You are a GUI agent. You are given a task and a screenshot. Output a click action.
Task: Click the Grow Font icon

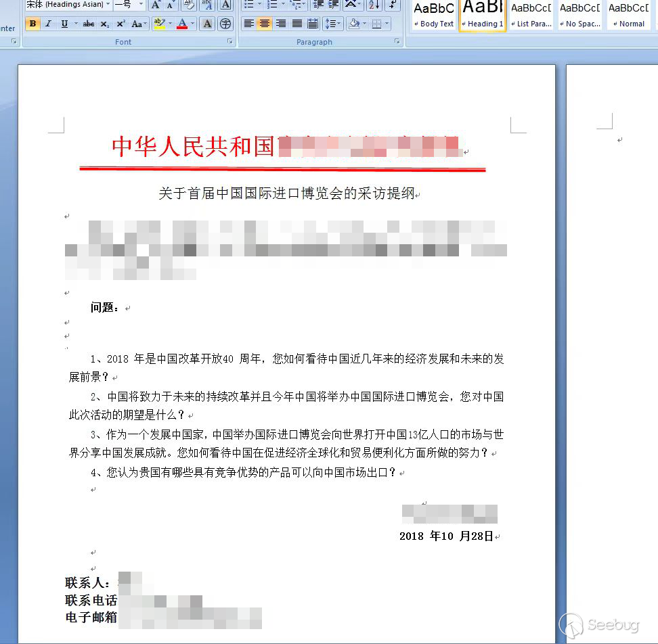click(x=156, y=5)
